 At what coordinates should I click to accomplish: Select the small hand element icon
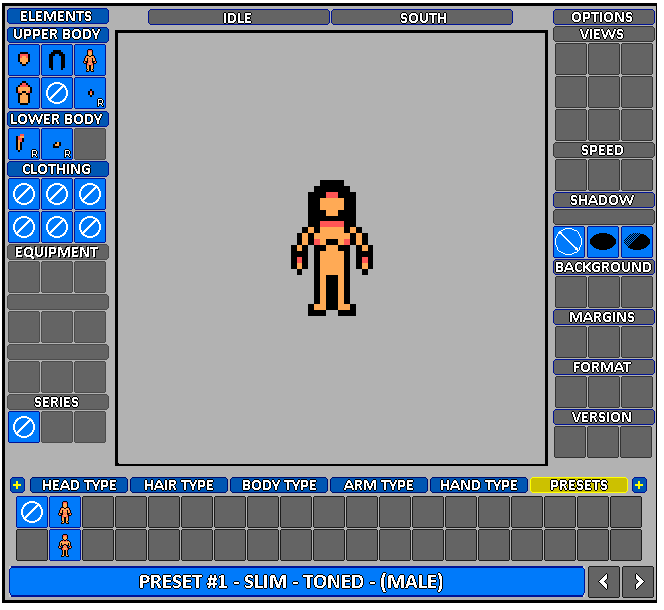tap(90, 93)
